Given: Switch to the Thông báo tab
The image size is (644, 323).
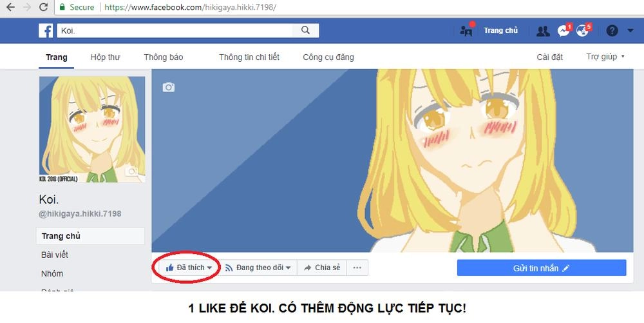Looking at the screenshot, I should pyautogui.click(x=164, y=57).
